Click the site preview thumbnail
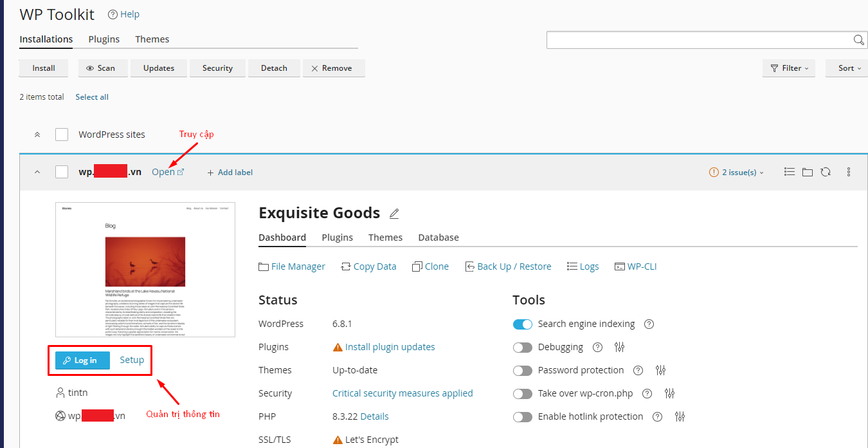The width and height of the screenshot is (868, 448). [x=145, y=270]
